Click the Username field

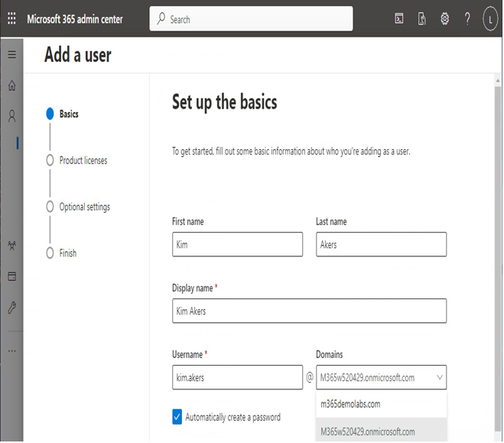point(238,378)
